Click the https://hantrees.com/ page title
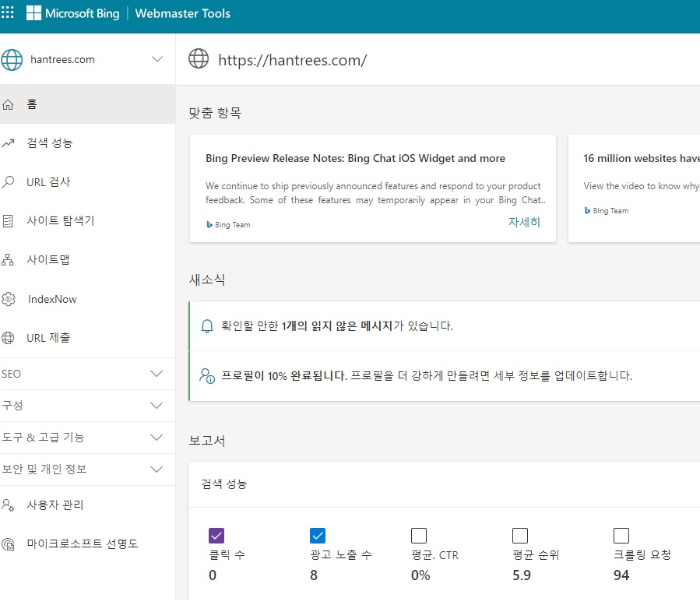This screenshot has width=700, height=600. pyautogui.click(x=292, y=60)
